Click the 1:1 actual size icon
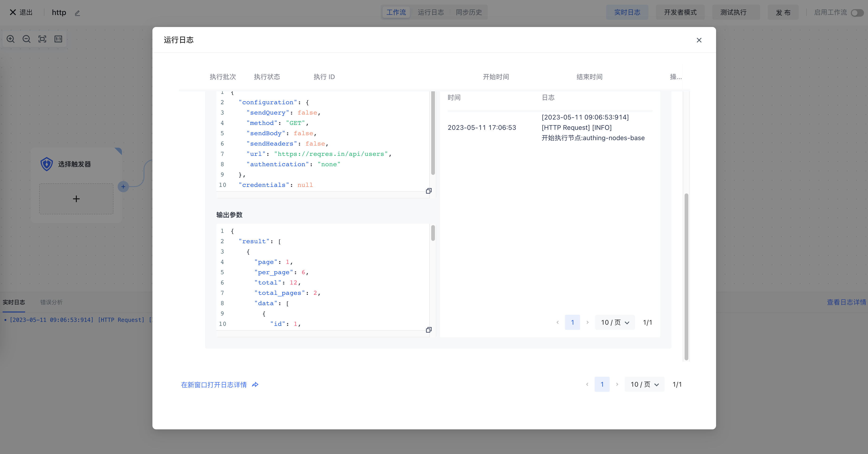 58,39
